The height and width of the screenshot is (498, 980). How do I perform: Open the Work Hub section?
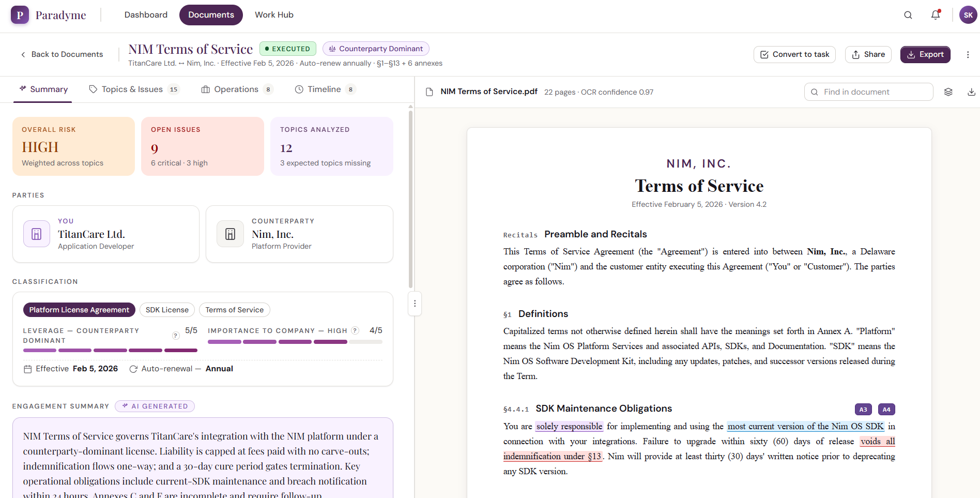coord(274,15)
